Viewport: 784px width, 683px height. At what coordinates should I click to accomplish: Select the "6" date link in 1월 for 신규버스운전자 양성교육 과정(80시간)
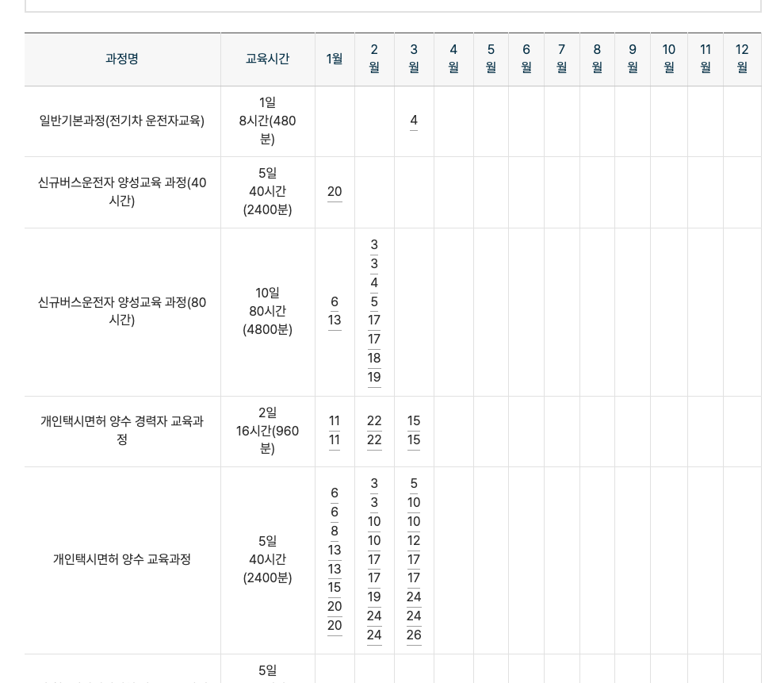335,301
